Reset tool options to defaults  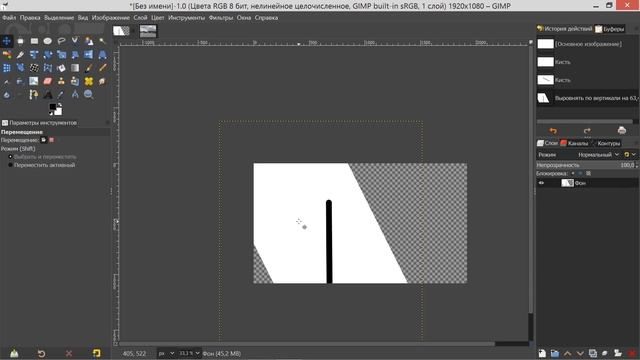96,353
